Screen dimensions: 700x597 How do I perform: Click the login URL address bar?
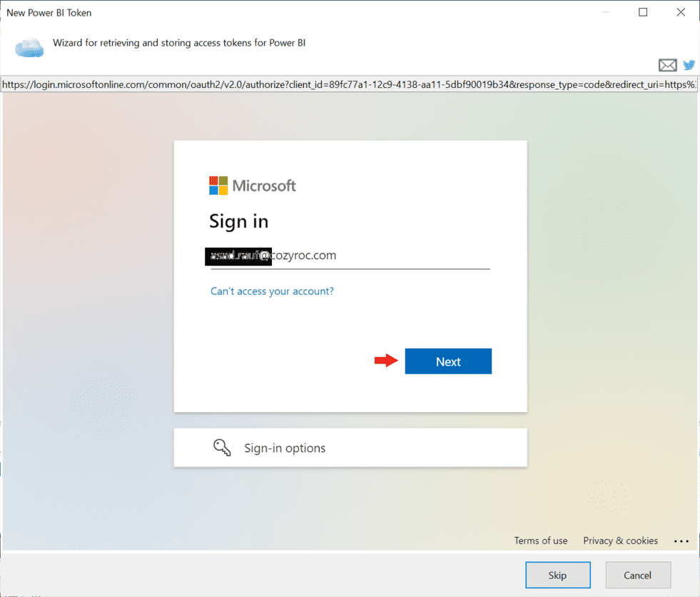tap(349, 84)
